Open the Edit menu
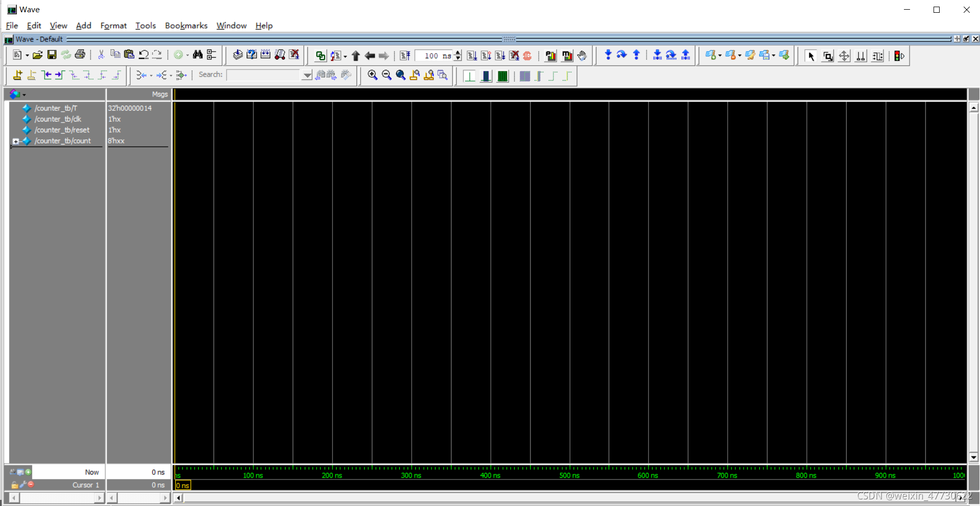This screenshot has height=506, width=980. 34,26
